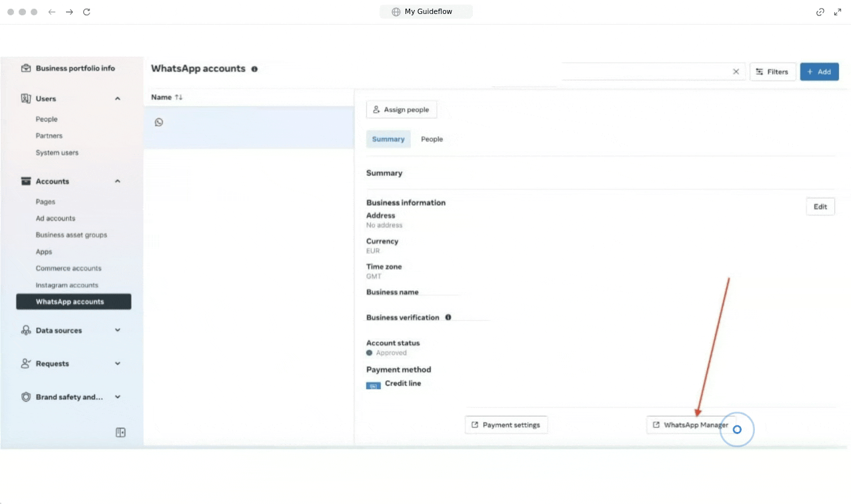Click info icon next to WhatsApp accounts title
This screenshot has width=851, height=504.
pyautogui.click(x=254, y=69)
